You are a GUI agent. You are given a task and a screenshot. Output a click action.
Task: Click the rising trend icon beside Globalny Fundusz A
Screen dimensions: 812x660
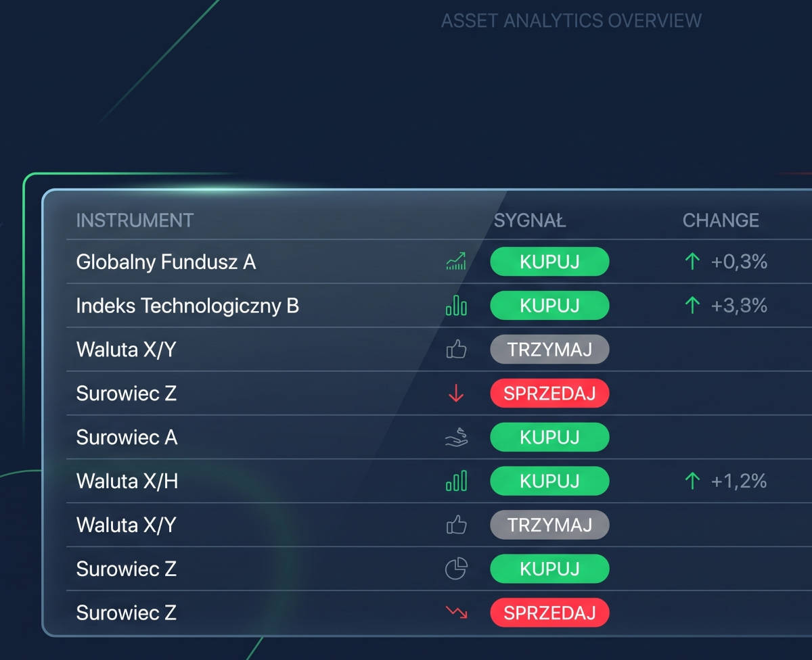456,262
